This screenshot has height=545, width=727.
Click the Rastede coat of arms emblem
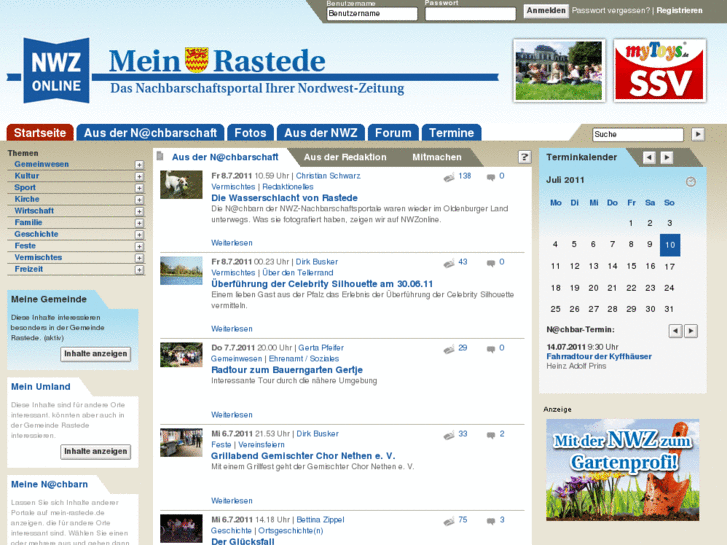[x=197, y=60]
